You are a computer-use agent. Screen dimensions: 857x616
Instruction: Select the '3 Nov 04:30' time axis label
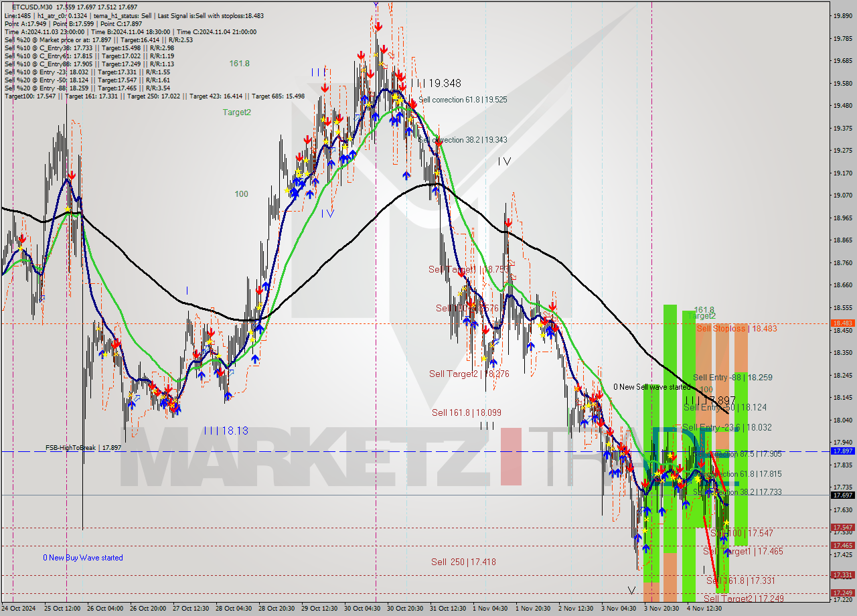[x=619, y=609]
